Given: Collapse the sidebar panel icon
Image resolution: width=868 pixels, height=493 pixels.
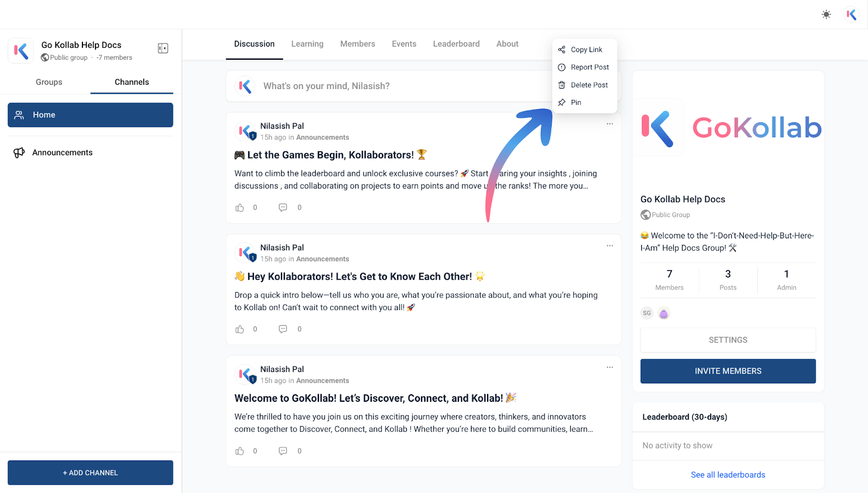Looking at the screenshot, I should pyautogui.click(x=163, y=48).
